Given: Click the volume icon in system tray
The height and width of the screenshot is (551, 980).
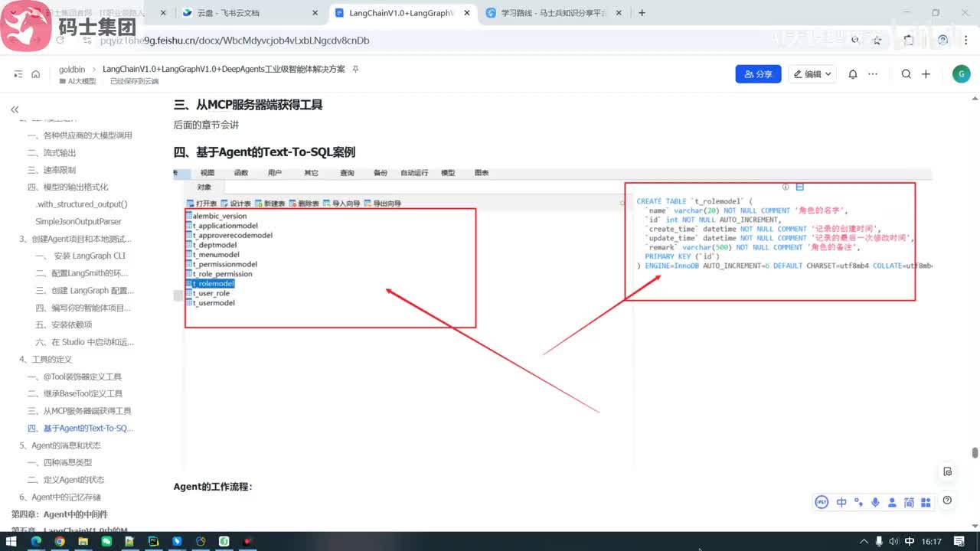Looking at the screenshot, I should coord(894,541).
